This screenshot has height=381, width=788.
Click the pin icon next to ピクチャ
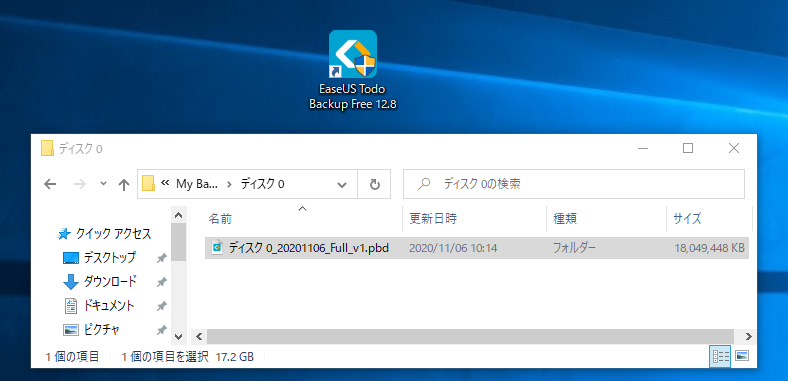(161, 330)
